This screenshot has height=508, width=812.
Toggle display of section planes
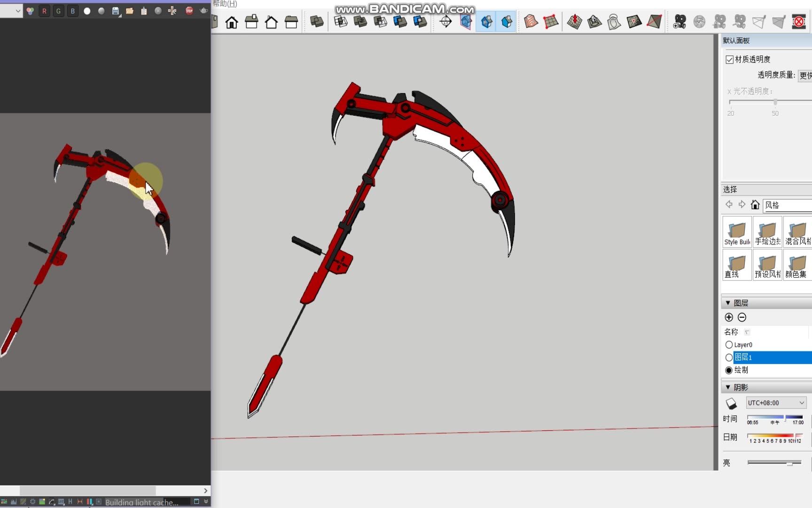[466, 22]
